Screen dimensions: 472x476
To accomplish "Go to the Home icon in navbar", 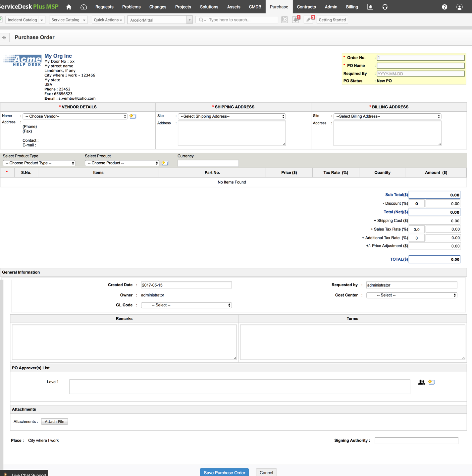I will (69, 7).
